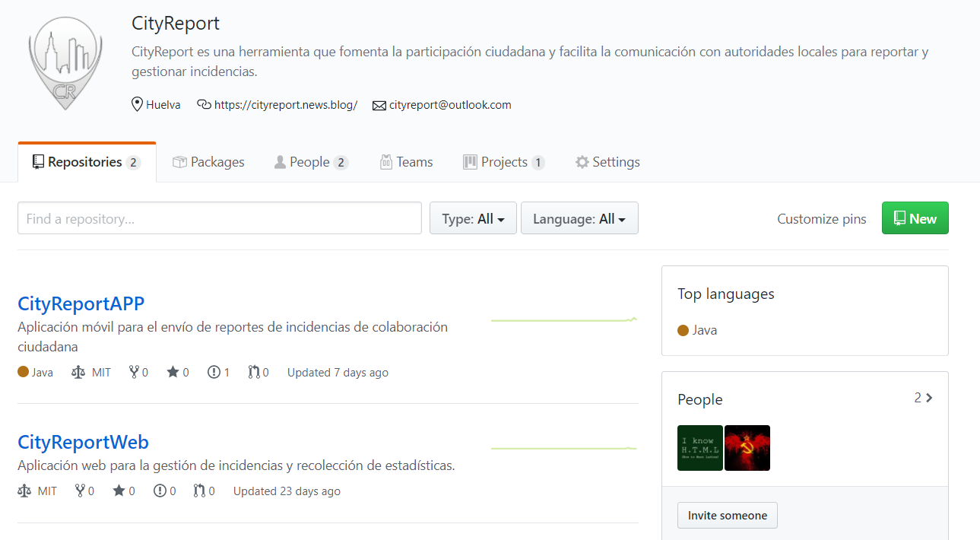
Task: Click the CityReport organization logo
Action: coord(65,62)
